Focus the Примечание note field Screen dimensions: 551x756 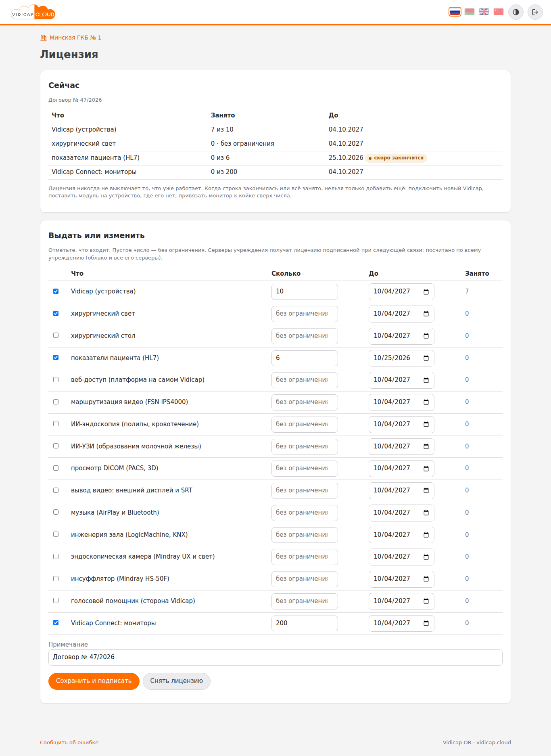click(275, 657)
